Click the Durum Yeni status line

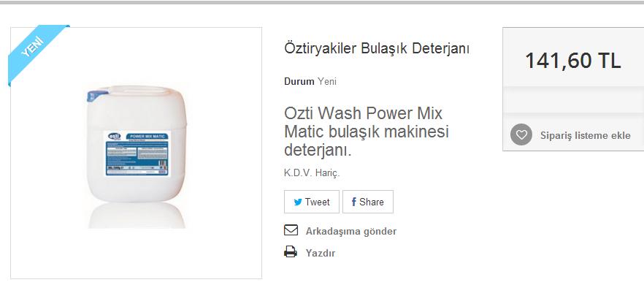(310, 81)
